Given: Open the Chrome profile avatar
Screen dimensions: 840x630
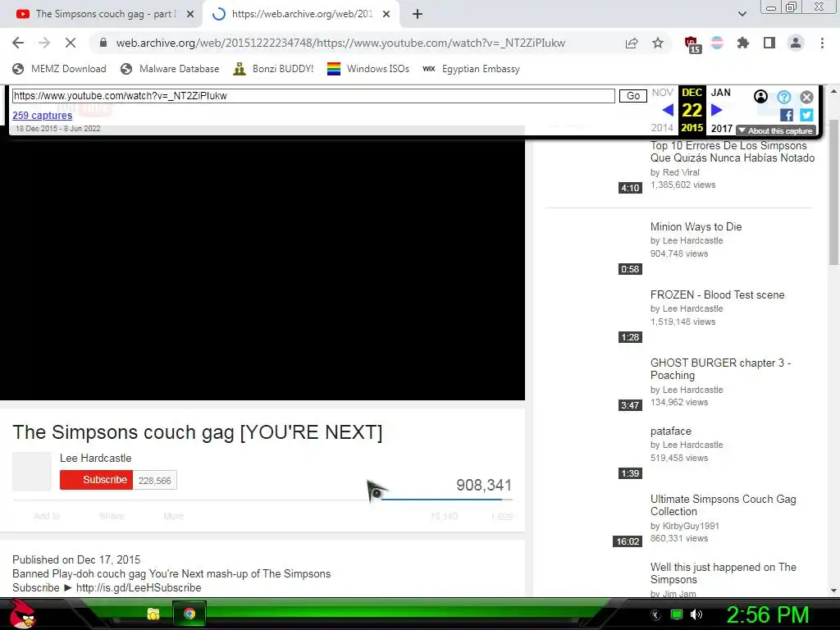Looking at the screenshot, I should [x=796, y=43].
